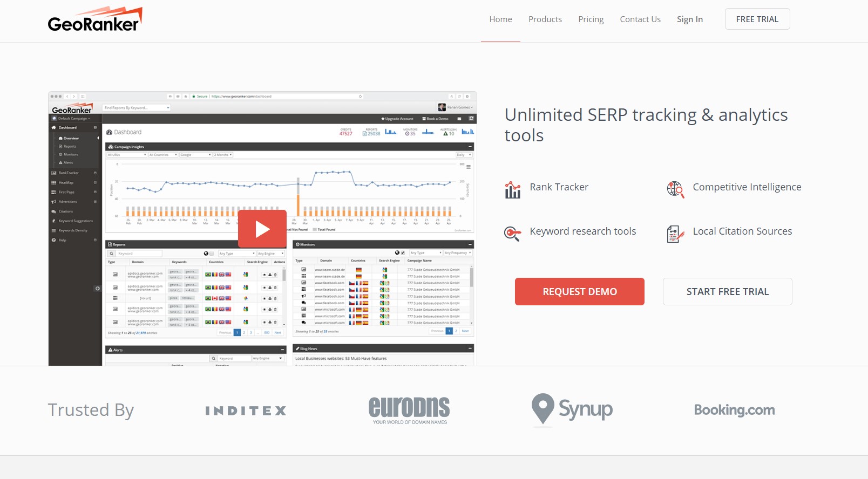This screenshot has width=868, height=479.
Task: Click the 'Trusted By' text
Action: 91,410
